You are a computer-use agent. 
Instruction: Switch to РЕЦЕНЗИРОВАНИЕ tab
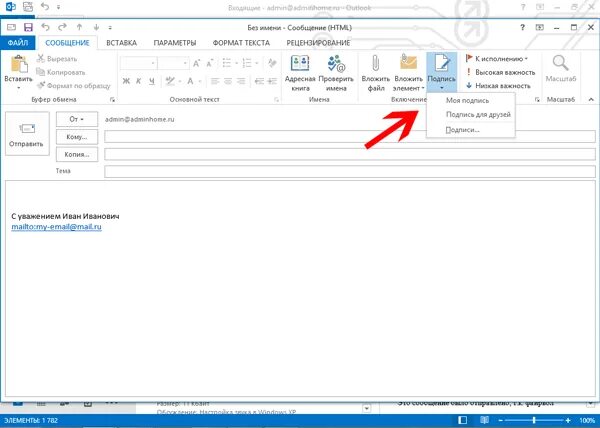(x=318, y=43)
